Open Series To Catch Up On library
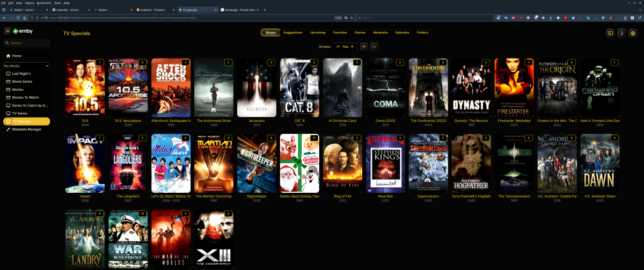Image resolution: width=644 pixels, height=270 pixels. [26, 105]
